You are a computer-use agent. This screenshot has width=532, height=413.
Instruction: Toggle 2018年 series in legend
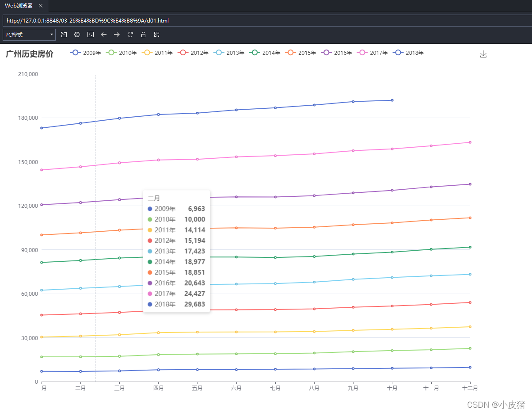(408, 53)
